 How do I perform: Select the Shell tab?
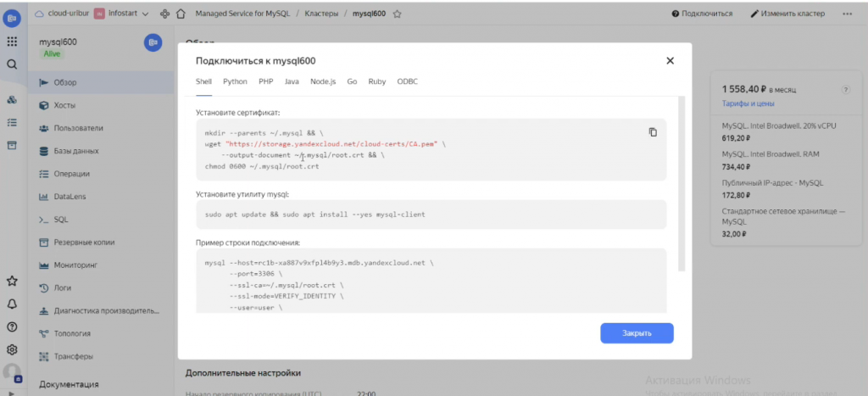(203, 81)
